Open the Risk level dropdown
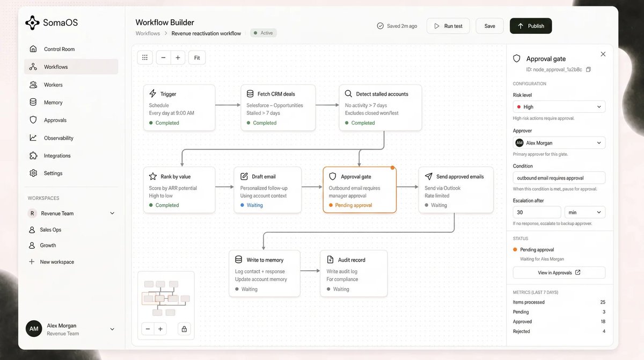Image resolution: width=644 pixels, height=360 pixels. pos(559,106)
